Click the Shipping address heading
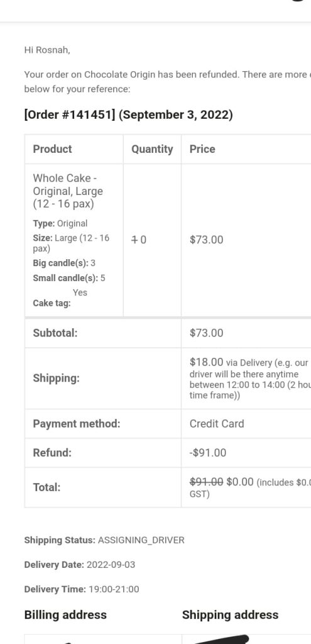Viewport: 311px width, 644px height. pyautogui.click(x=230, y=615)
